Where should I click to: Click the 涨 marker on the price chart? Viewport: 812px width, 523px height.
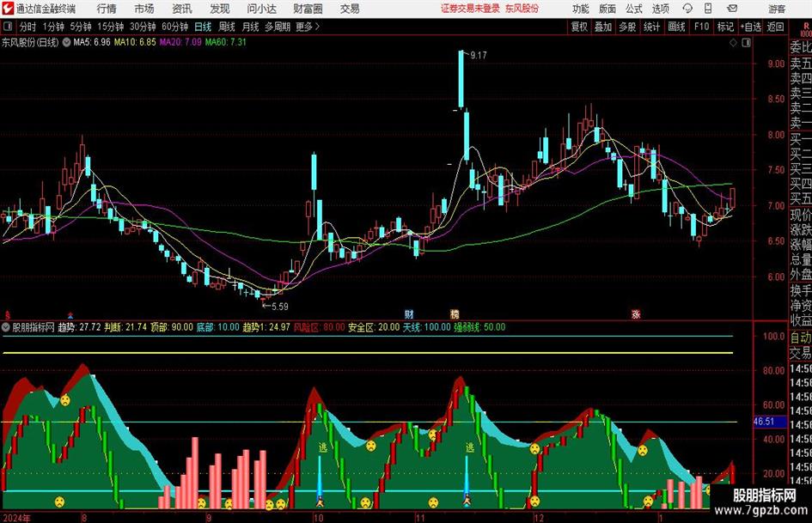click(x=636, y=313)
